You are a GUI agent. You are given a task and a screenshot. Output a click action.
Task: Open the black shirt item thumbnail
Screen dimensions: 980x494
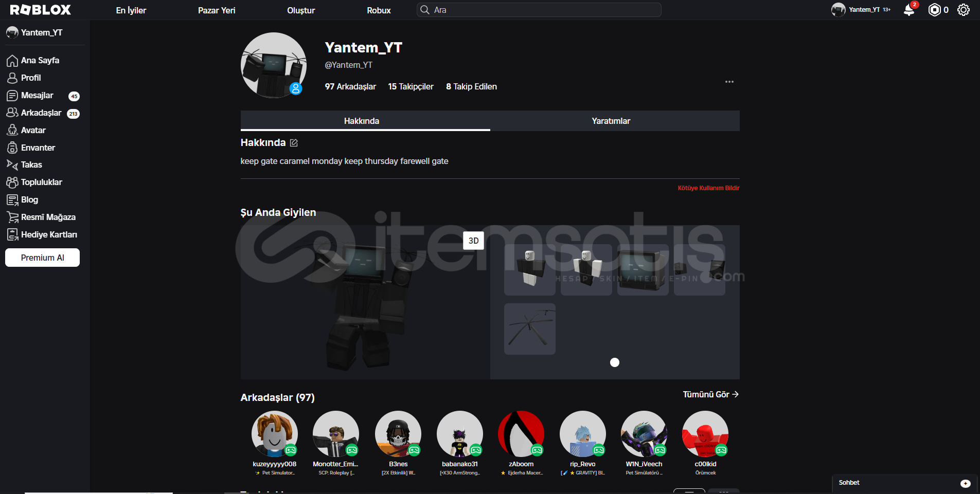[530, 270]
